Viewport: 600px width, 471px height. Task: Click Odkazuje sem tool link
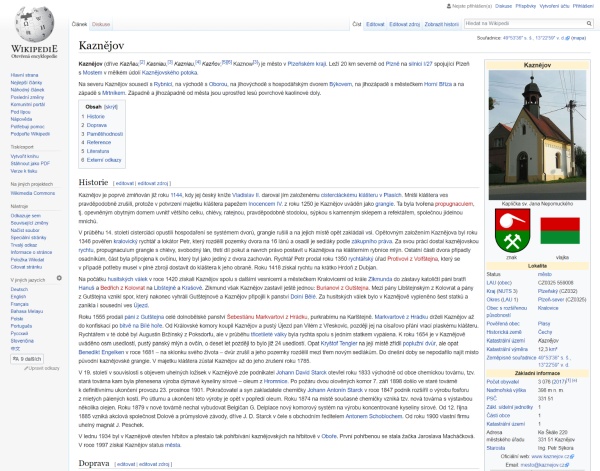(26, 216)
